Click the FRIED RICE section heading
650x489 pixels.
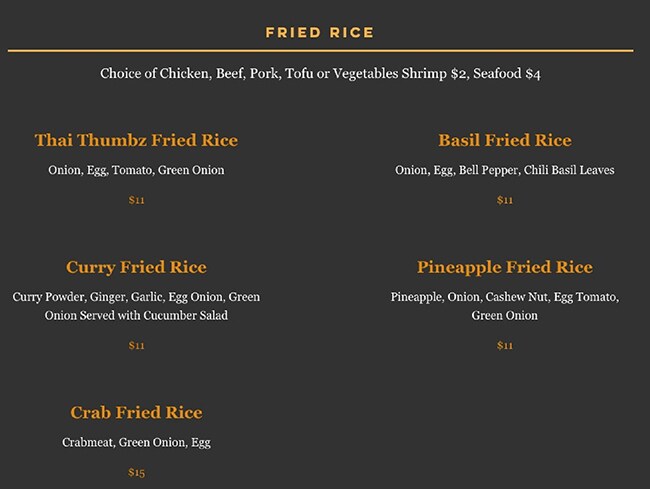(x=320, y=33)
